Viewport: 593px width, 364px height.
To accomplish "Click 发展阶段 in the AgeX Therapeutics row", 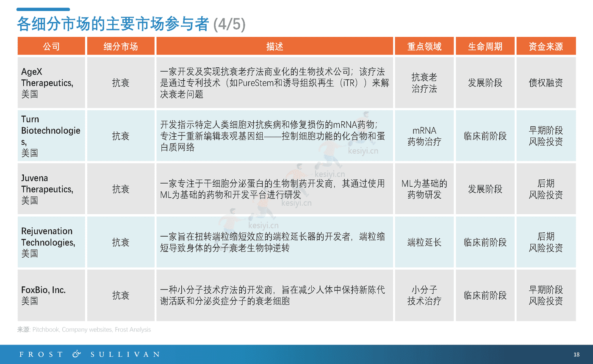I will (x=485, y=83).
